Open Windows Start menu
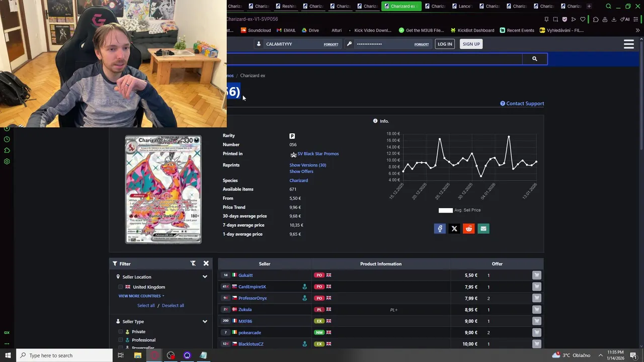The image size is (644, 362). click(x=8, y=355)
